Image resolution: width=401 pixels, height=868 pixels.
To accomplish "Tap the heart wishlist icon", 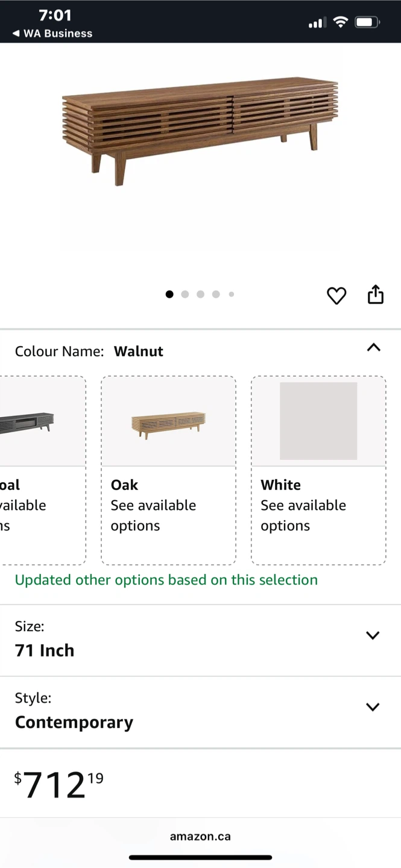I will 336,295.
